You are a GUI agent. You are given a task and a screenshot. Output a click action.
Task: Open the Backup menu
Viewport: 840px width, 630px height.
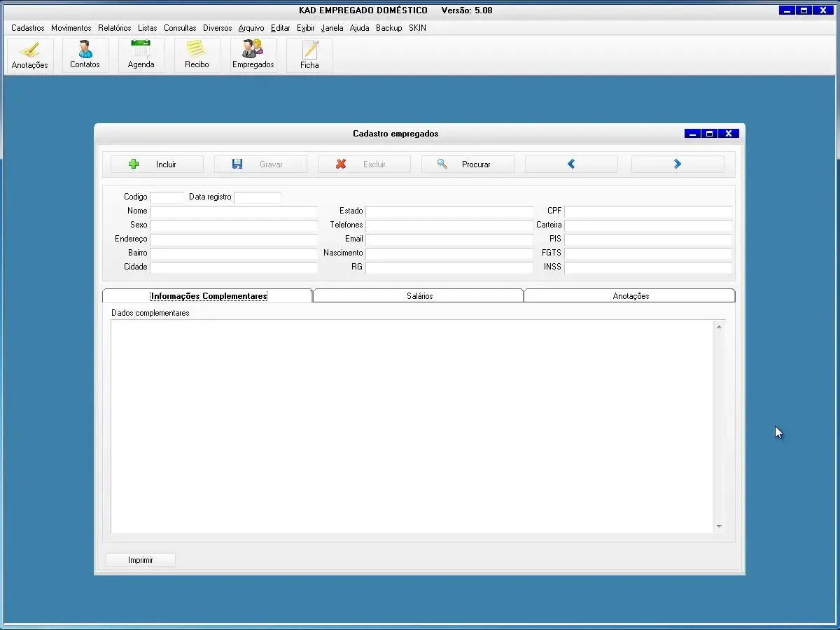tap(388, 28)
